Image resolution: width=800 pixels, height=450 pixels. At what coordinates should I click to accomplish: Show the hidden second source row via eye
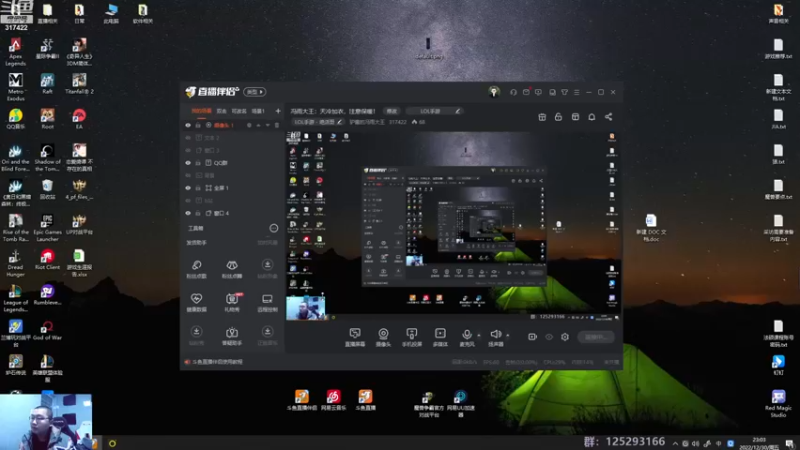(x=188, y=138)
